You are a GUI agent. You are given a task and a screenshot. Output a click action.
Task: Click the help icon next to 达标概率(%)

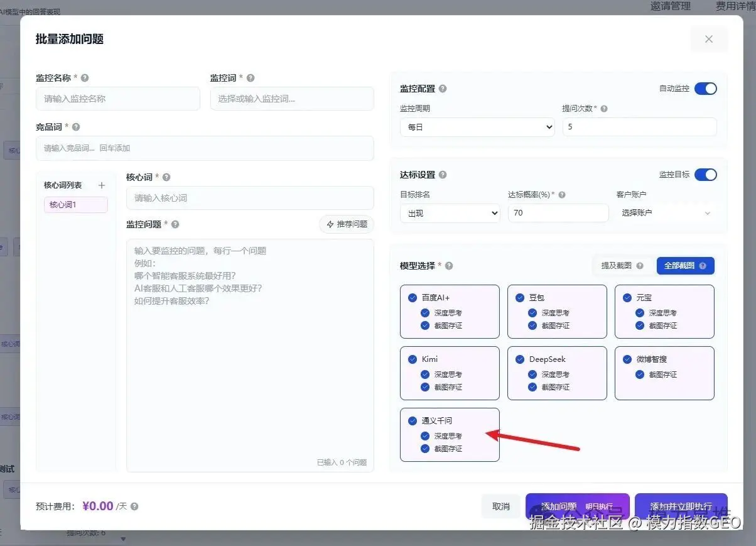pos(562,195)
